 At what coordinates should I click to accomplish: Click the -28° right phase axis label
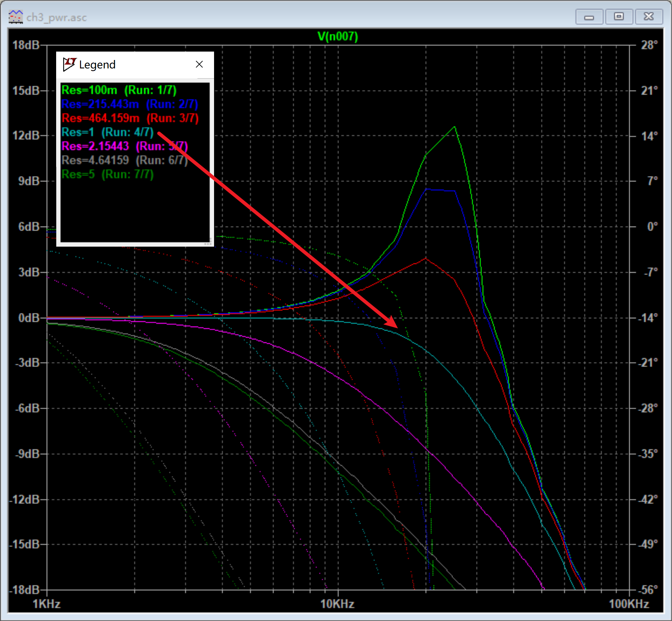click(x=648, y=408)
